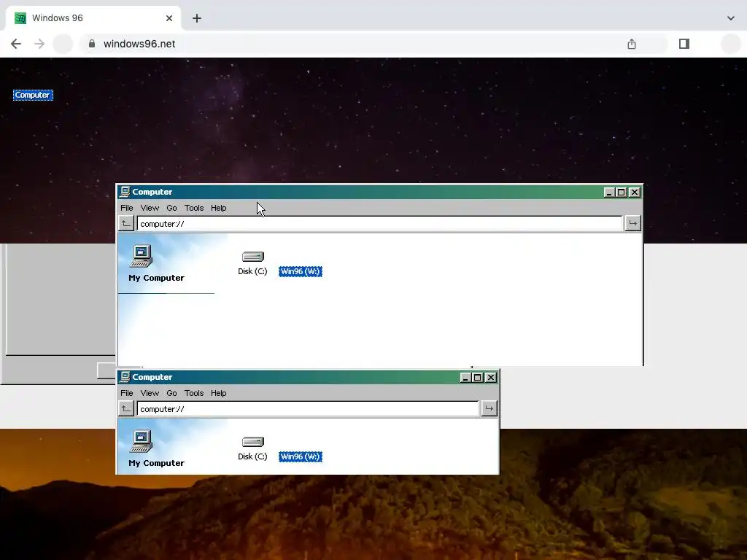Minimize the lower Computer window
The height and width of the screenshot is (560, 747).
coord(465,377)
